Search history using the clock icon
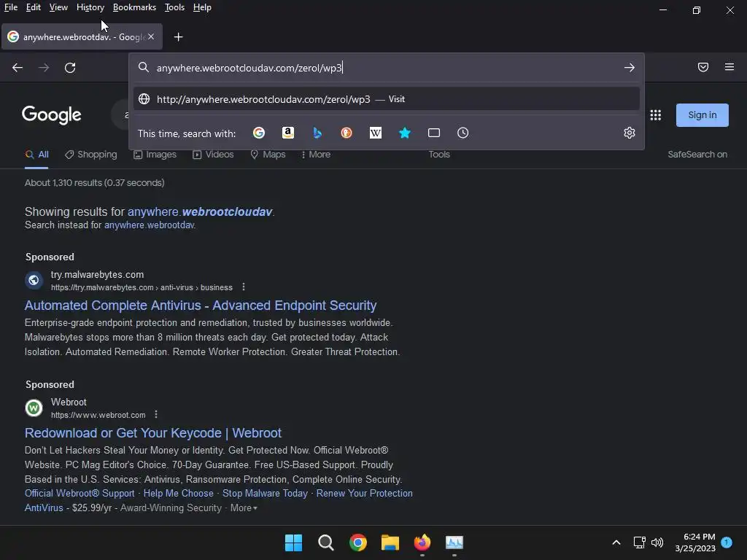Image resolution: width=747 pixels, height=560 pixels. pos(463,133)
